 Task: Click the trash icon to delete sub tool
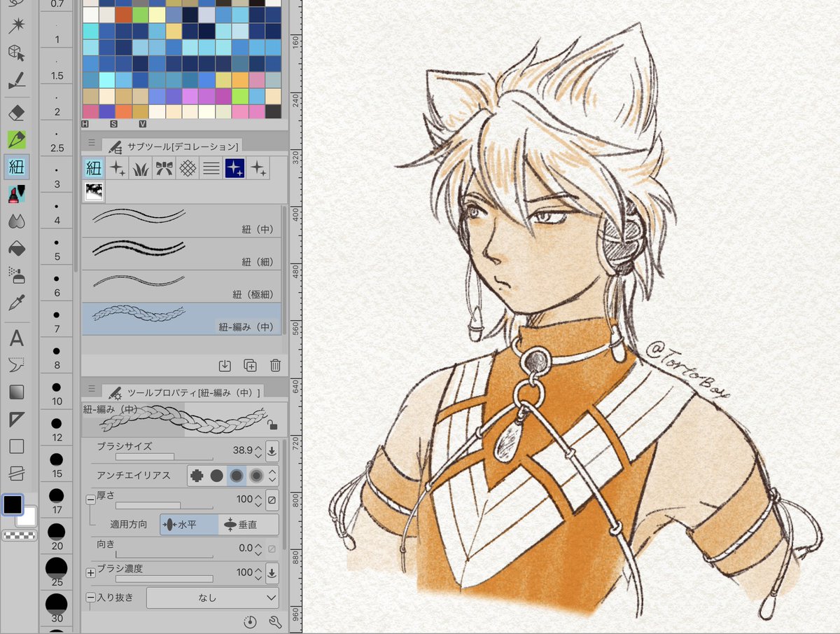click(275, 365)
